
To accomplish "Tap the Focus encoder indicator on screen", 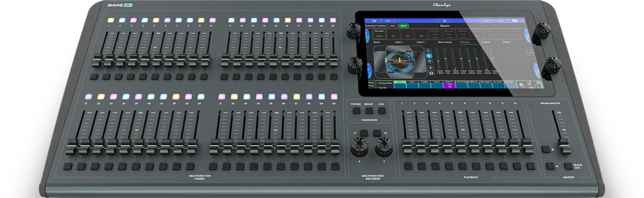I will tap(527, 36).
